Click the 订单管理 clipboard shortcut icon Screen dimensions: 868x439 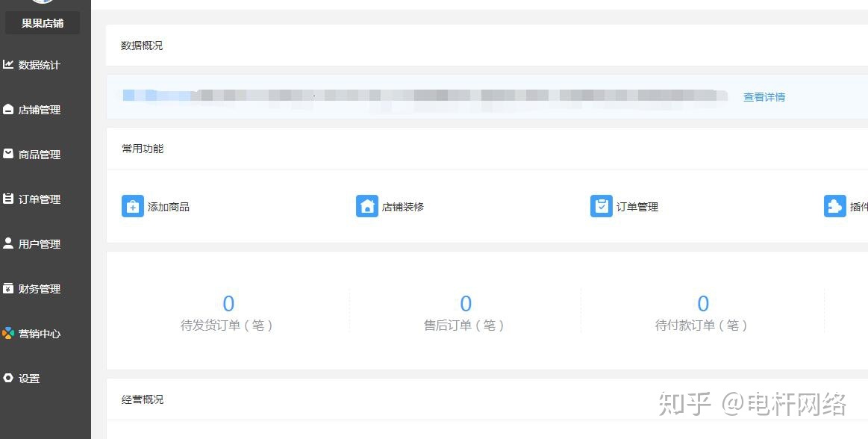point(602,206)
